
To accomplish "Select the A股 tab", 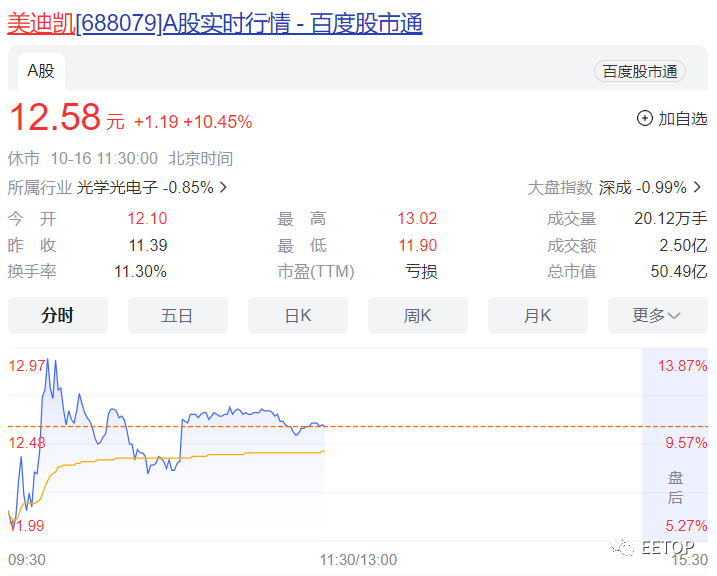I will (x=41, y=71).
